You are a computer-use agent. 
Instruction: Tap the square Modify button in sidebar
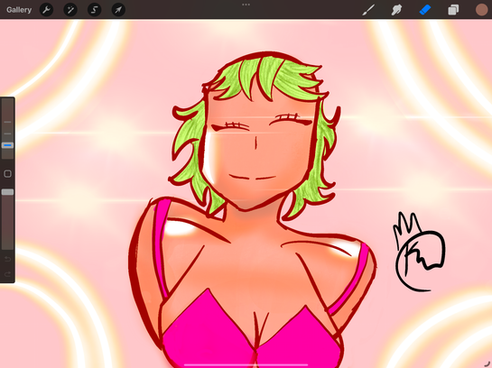coord(7,174)
